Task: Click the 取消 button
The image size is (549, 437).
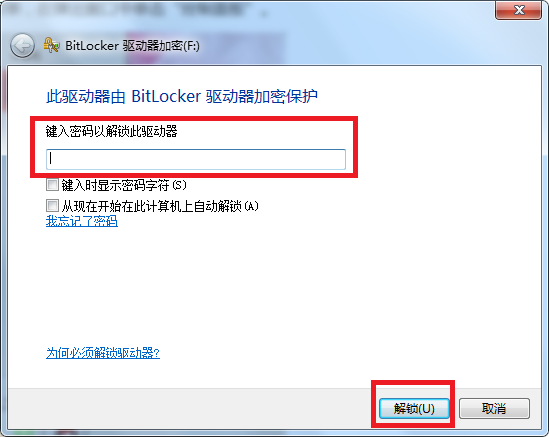Action: (494, 408)
